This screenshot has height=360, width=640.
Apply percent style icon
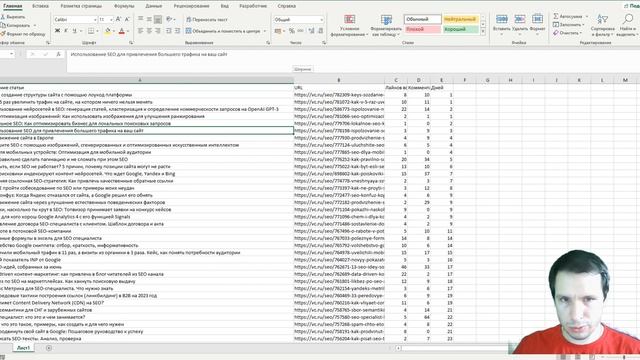(x=292, y=31)
